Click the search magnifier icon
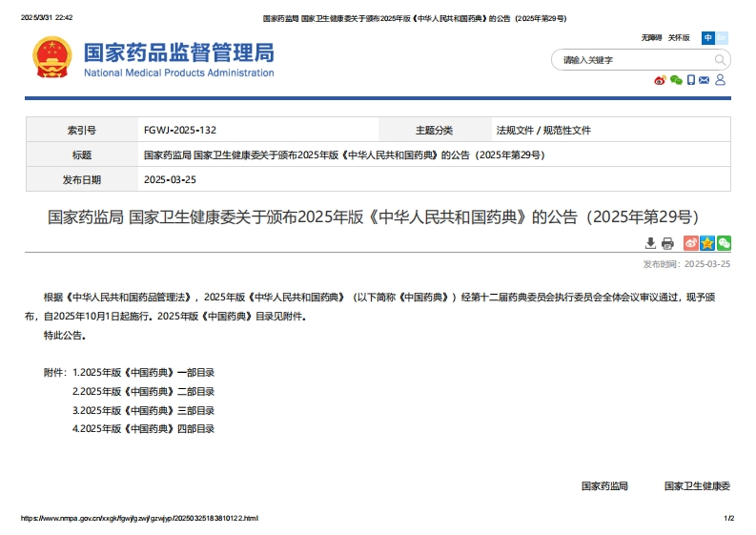This screenshot has width=756, height=535. point(721,60)
